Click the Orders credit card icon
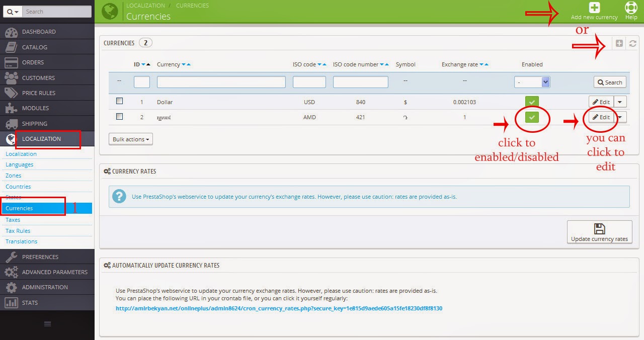Image resolution: width=644 pixels, height=340 pixels. click(x=11, y=62)
